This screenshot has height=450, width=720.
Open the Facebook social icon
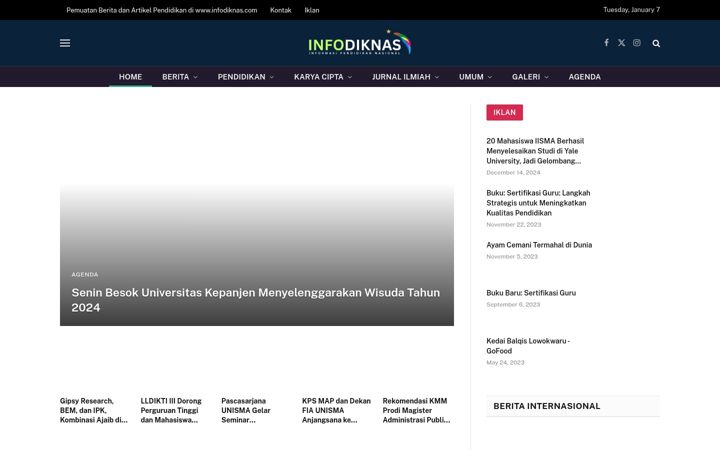pyautogui.click(x=607, y=43)
